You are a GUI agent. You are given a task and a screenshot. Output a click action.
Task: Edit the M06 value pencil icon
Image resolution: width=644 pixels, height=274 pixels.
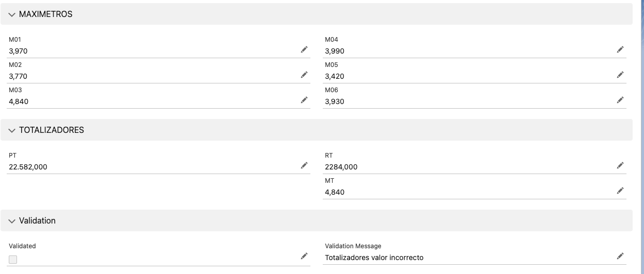pyautogui.click(x=620, y=100)
